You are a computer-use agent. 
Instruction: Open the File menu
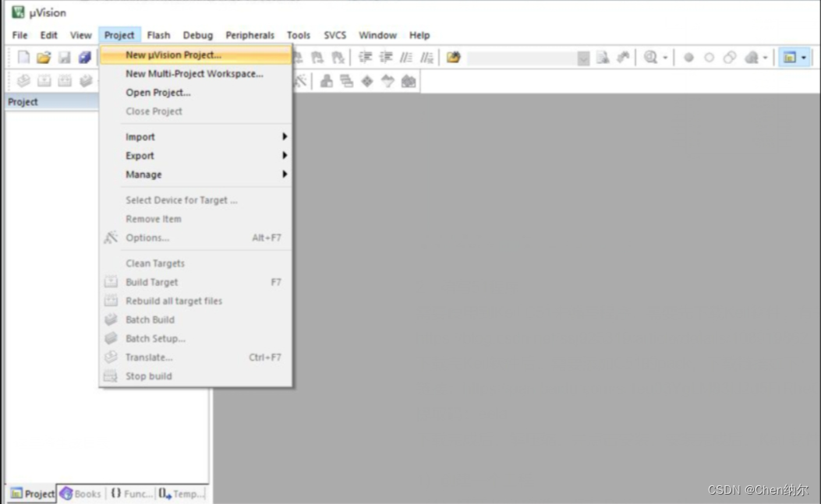[x=20, y=35]
